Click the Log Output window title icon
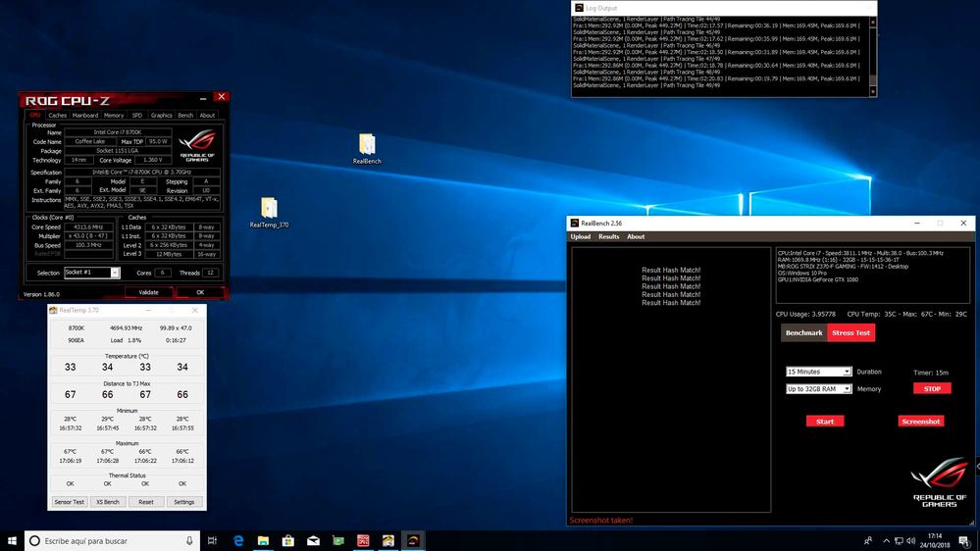Viewport: 980px width, 551px height. coord(579,8)
